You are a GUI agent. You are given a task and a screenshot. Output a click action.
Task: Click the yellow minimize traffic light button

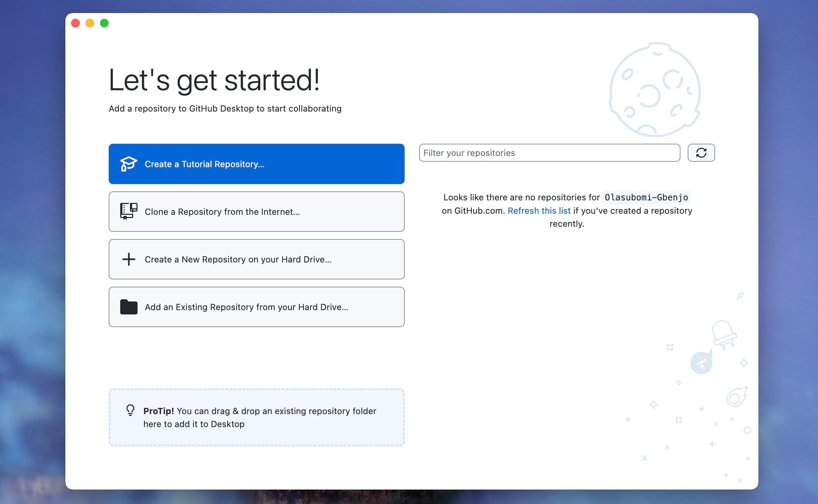coord(90,23)
